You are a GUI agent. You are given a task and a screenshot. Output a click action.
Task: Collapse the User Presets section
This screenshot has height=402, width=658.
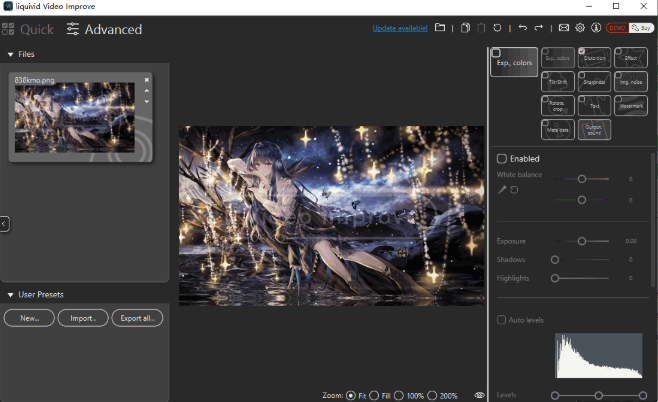tap(10, 295)
